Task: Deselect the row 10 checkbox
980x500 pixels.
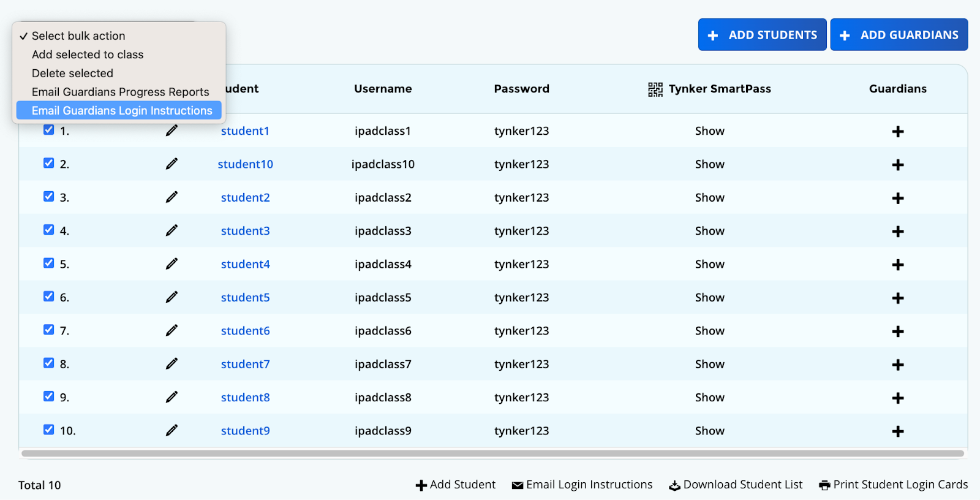Action: (x=49, y=430)
